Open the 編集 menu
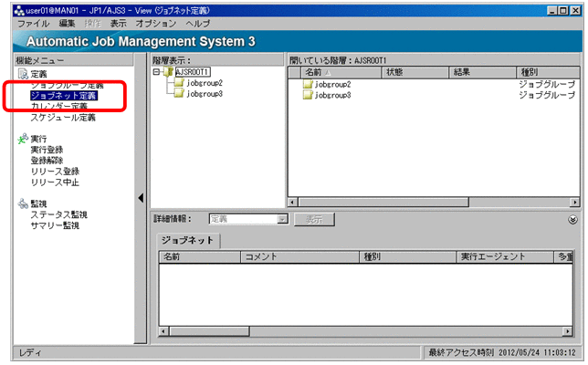Screen dimensions: 588x365 click(x=68, y=24)
